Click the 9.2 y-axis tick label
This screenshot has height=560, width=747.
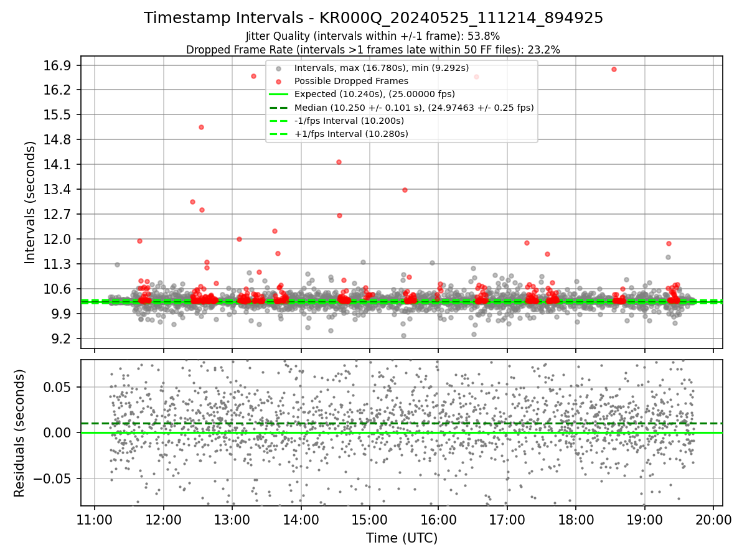[62, 339]
